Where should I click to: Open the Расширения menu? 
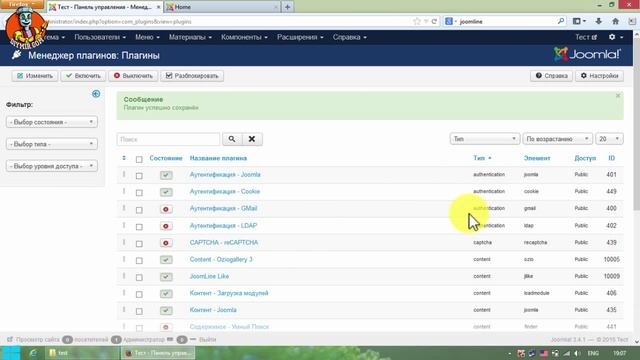(x=300, y=37)
